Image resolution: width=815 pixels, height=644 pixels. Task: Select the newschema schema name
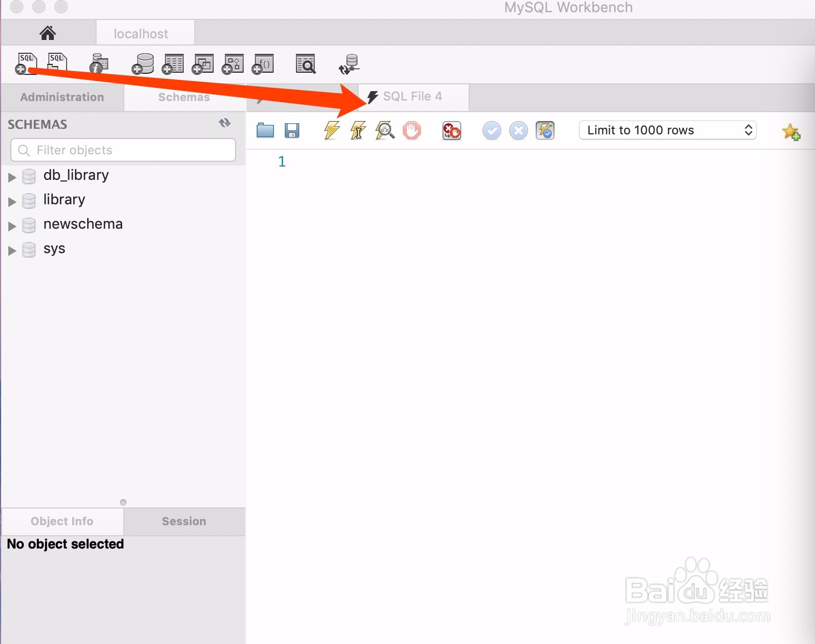(x=83, y=224)
